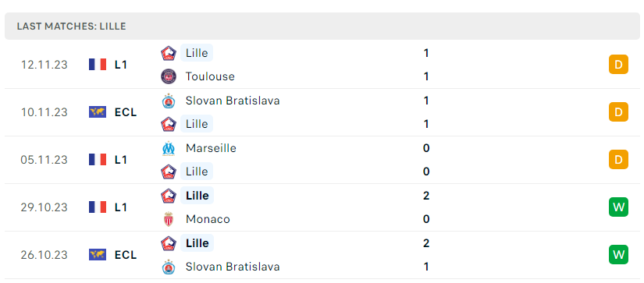Screen dimensions: 644x283
Task: Click Slovan Bratislava crest in 26.10.23 match
Action: (169, 267)
